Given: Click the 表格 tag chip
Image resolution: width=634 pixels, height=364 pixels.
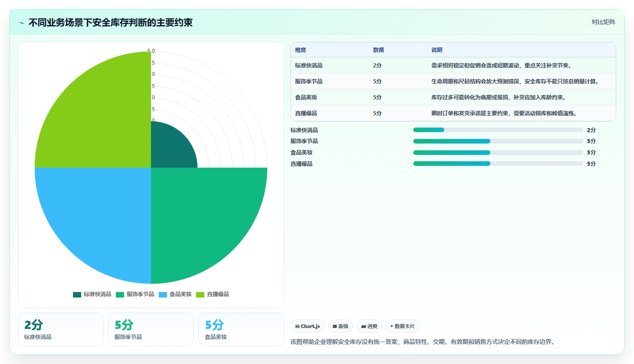Looking at the screenshot, I should click(x=340, y=326).
